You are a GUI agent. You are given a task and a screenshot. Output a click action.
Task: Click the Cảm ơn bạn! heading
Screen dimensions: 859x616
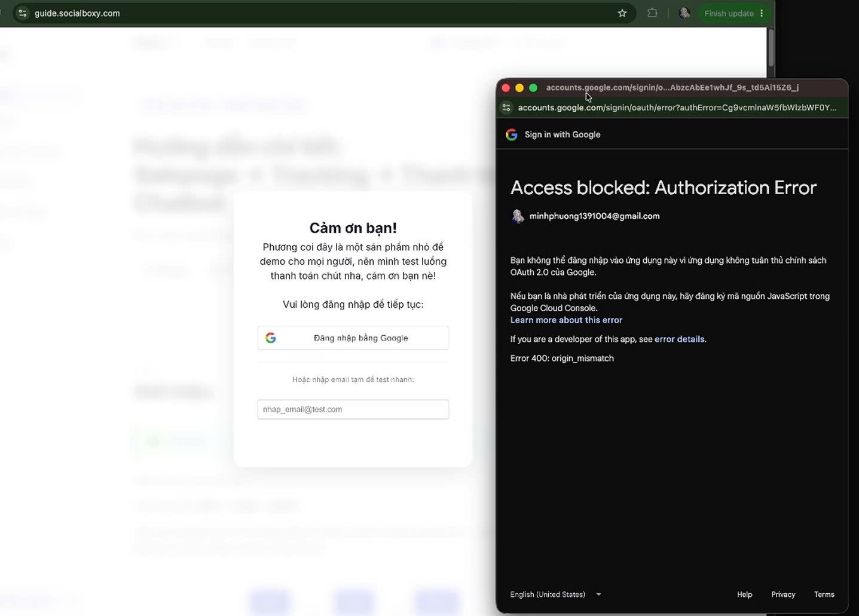tap(353, 228)
